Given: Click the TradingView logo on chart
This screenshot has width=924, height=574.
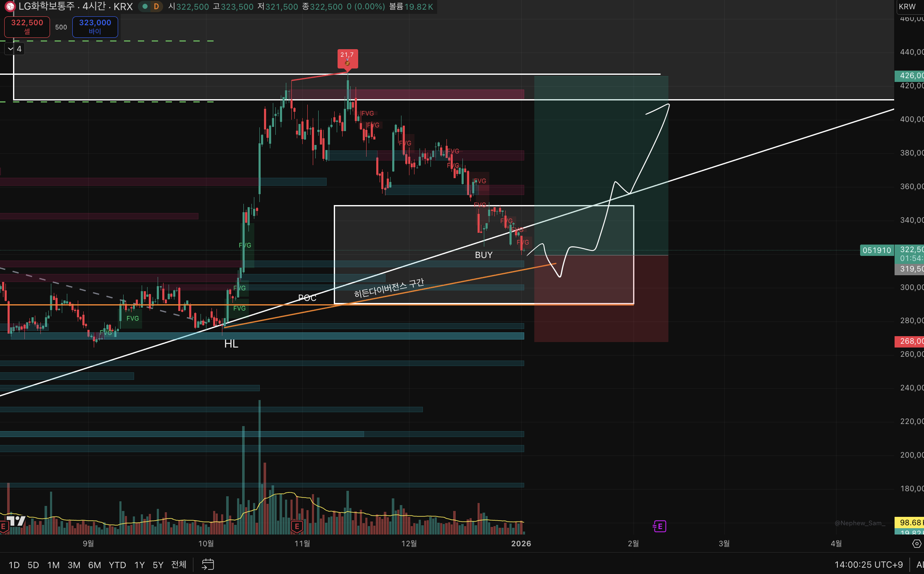Looking at the screenshot, I should tap(16, 521).
